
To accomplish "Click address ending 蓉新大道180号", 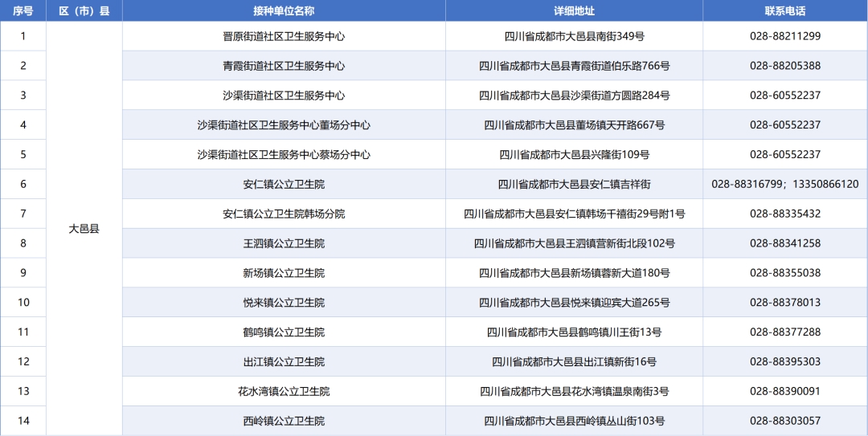I will click(x=574, y=273).
